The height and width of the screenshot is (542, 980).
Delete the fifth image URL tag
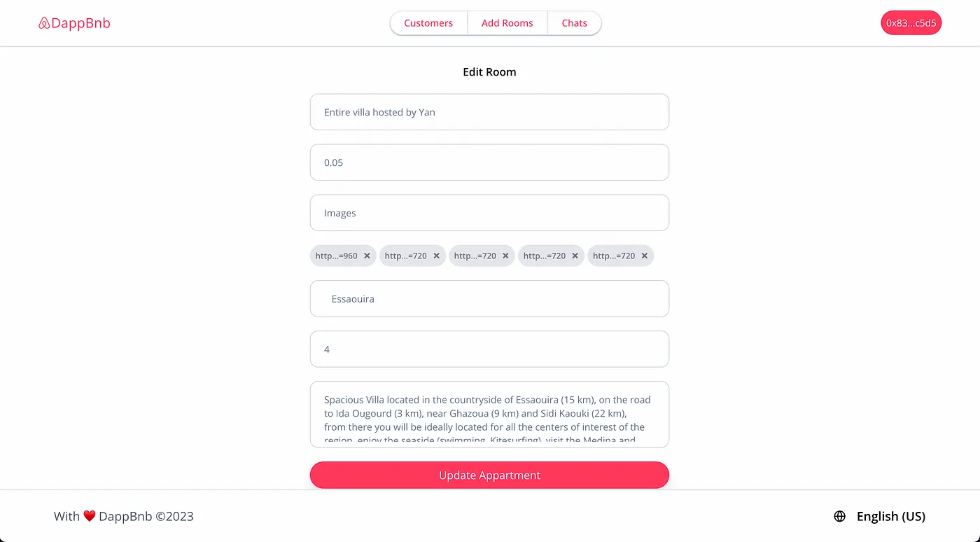coord(644,256)
